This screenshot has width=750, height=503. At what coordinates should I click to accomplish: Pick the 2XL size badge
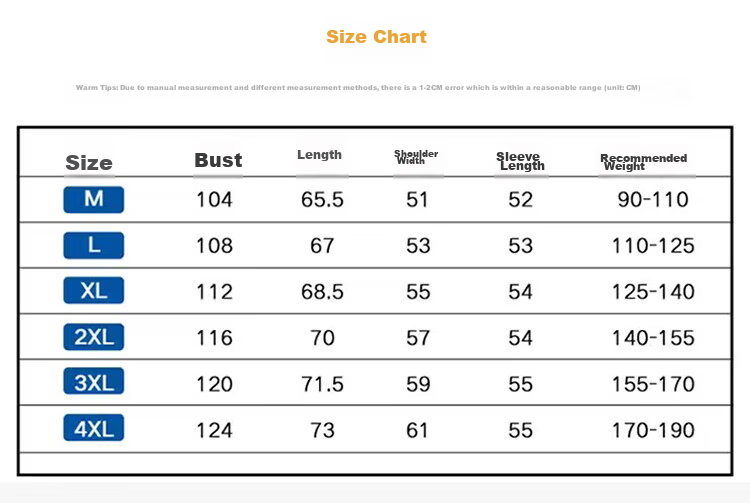pyautogui.click(x=94, y=337)
